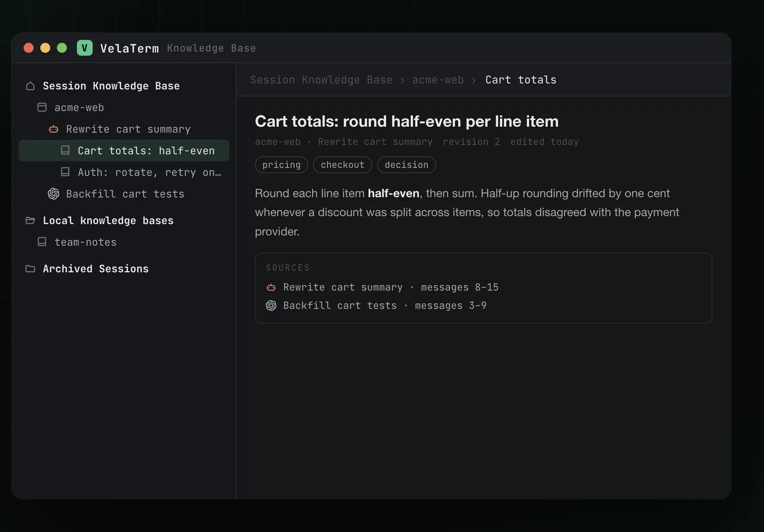Click the green maximize window button

pos(62,48)
